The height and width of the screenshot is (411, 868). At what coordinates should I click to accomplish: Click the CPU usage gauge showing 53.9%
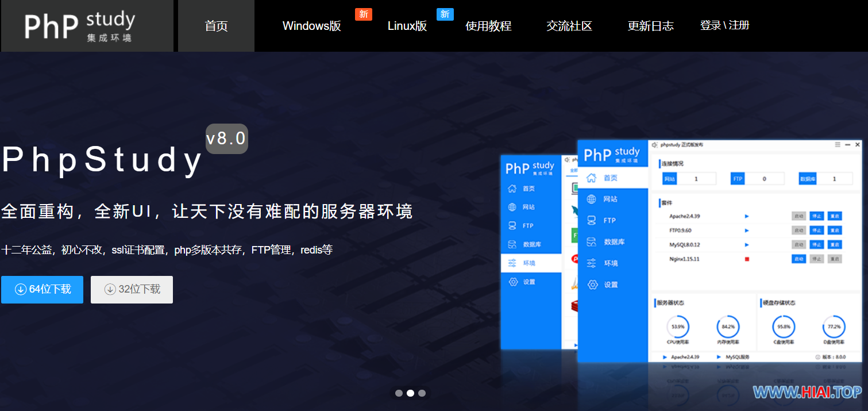pos(678,327)
